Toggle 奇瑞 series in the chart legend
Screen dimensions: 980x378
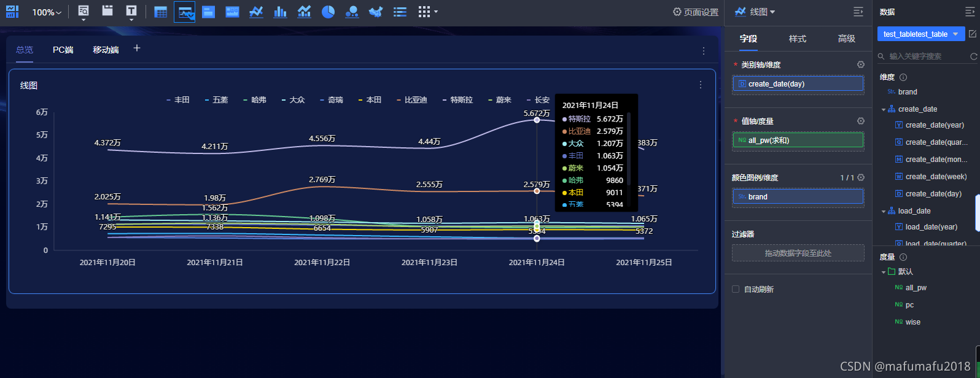(332, 99)
